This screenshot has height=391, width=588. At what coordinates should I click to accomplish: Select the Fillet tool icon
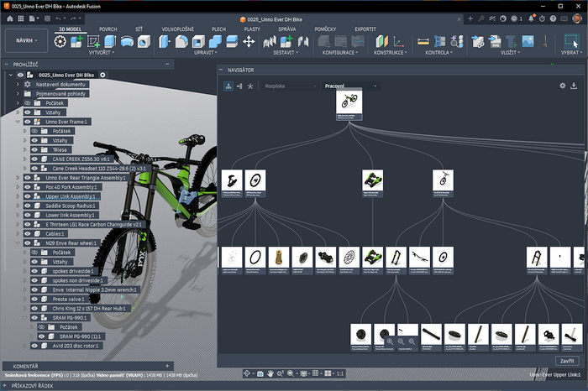pyautogui.click(x=181, y=41)
